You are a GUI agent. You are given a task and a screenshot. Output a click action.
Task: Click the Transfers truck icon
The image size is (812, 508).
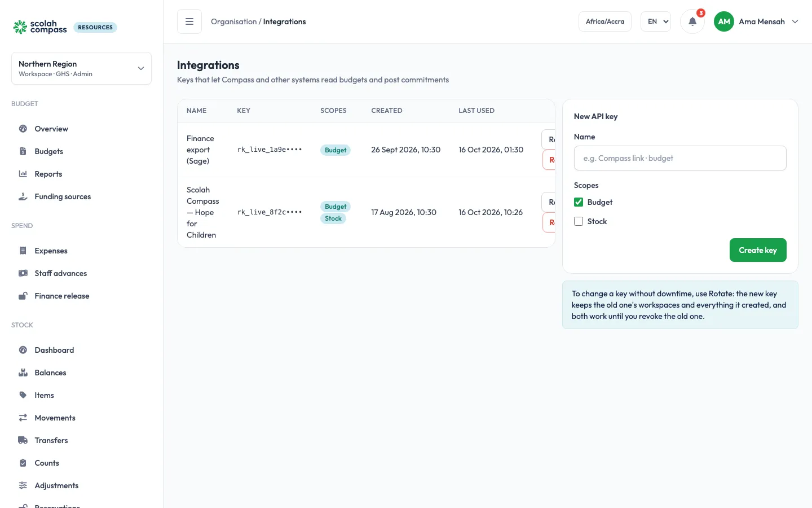[x=23, y=440]
